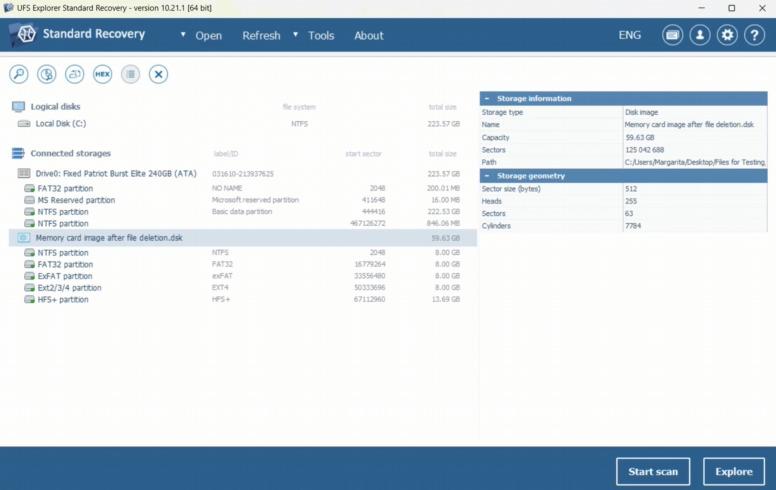This screenshot has height=490, width=776.
Task: Open the on-screen keyboard header icon
Action: (673, 35)
